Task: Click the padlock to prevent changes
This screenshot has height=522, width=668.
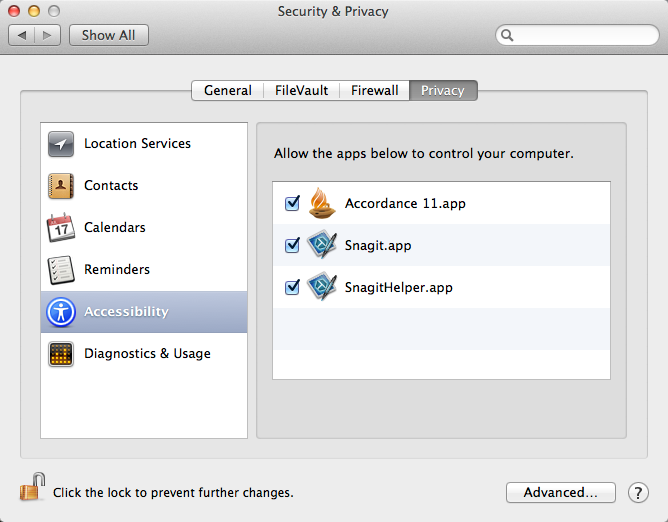Action: click(x=31, y=489)
